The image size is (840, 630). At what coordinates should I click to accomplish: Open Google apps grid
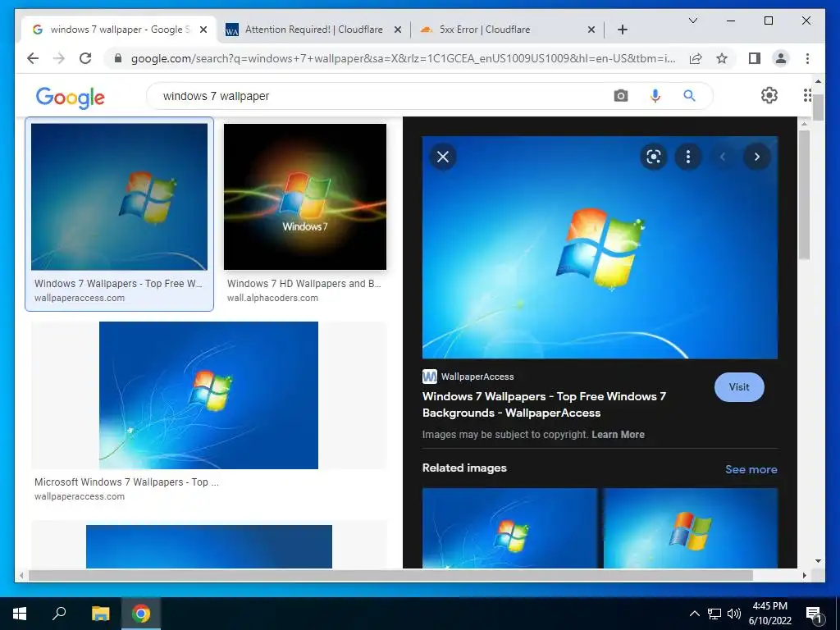tap(807, 95)
